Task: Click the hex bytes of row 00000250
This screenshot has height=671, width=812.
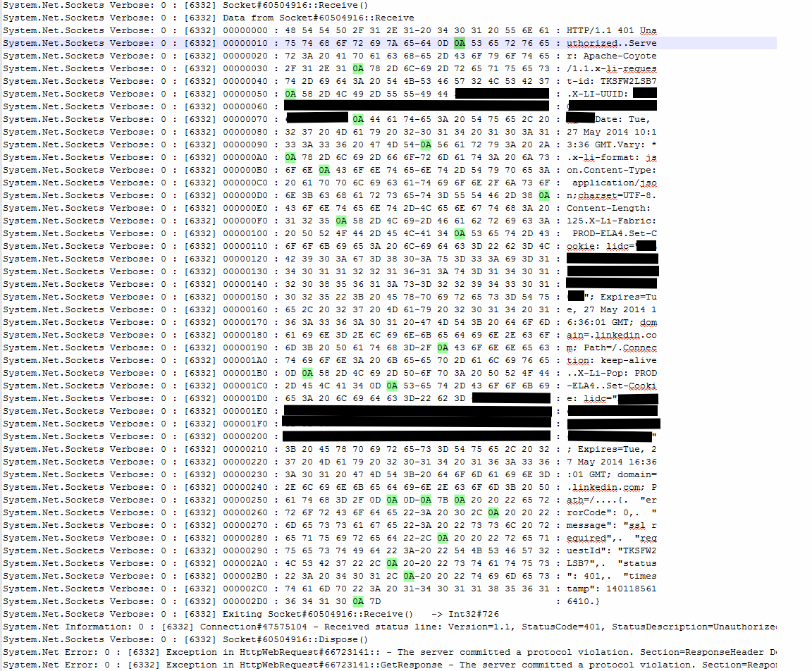Action: pyautogui.click(x=417, y=500)
